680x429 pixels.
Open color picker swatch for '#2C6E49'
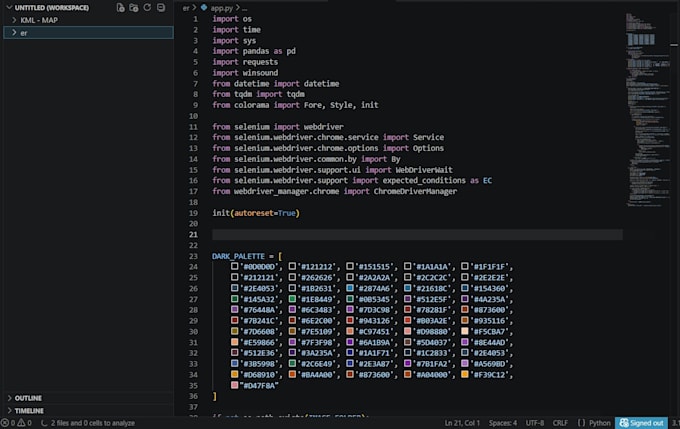click(292, 363)
